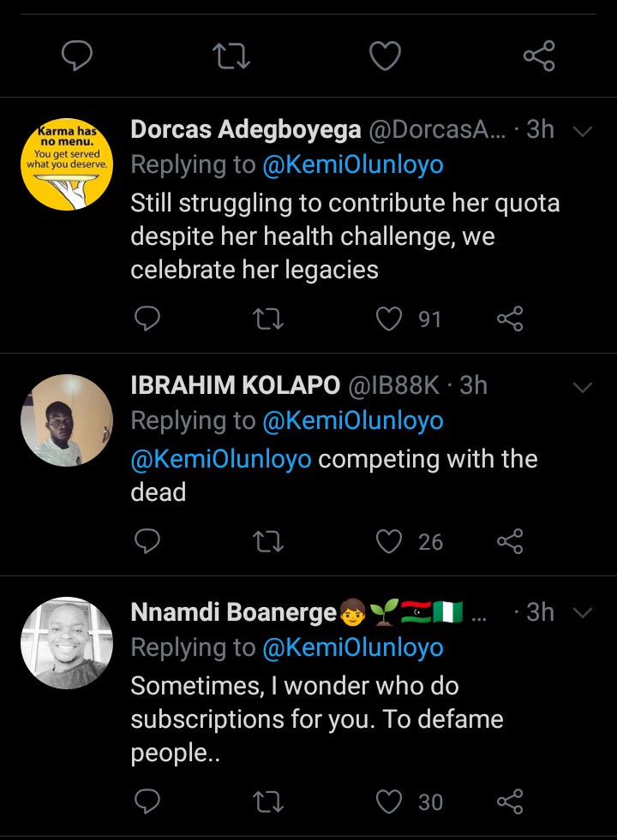Share Ibrahim Kolapo's tweet

[x=510, y=541]
